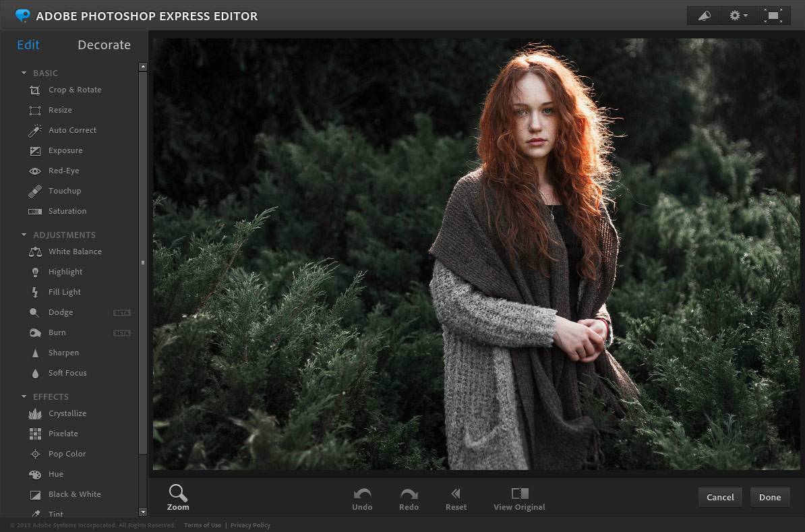The height and width of the screenshot is (532, 805).
Task: Select the White Balance label
Action: [75, 252]
